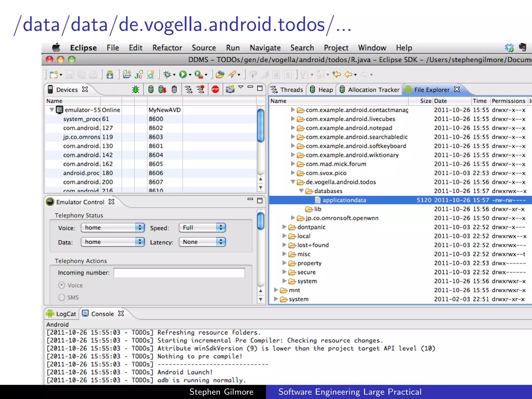
Task: Close the Devices view with its X
Action: point(85,89)
